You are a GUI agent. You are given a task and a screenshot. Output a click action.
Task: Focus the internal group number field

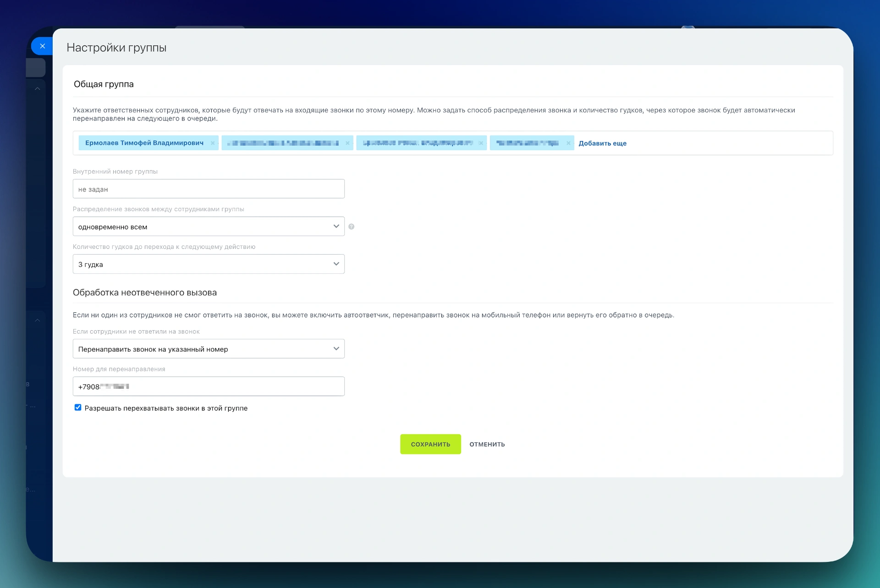[x=209, y=189]
